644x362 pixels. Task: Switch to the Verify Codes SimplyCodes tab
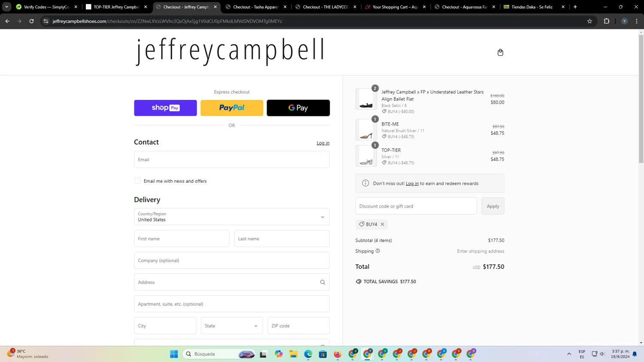pos(47,7)
